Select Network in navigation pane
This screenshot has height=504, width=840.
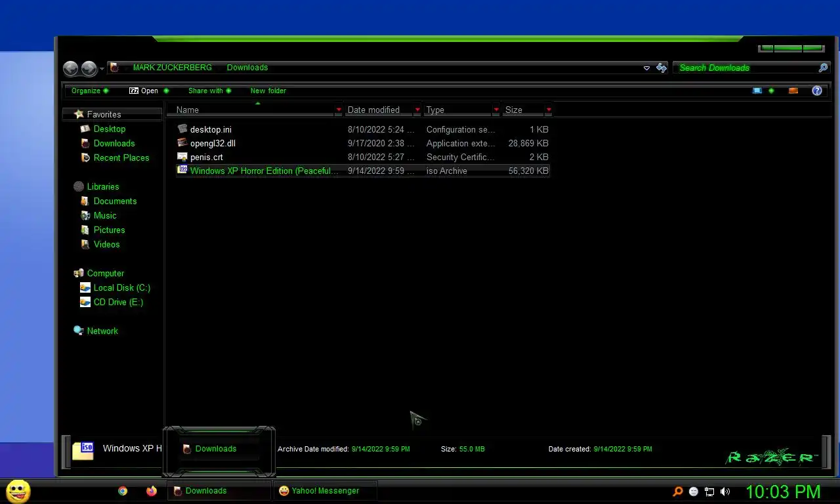[x=102, y=331]
